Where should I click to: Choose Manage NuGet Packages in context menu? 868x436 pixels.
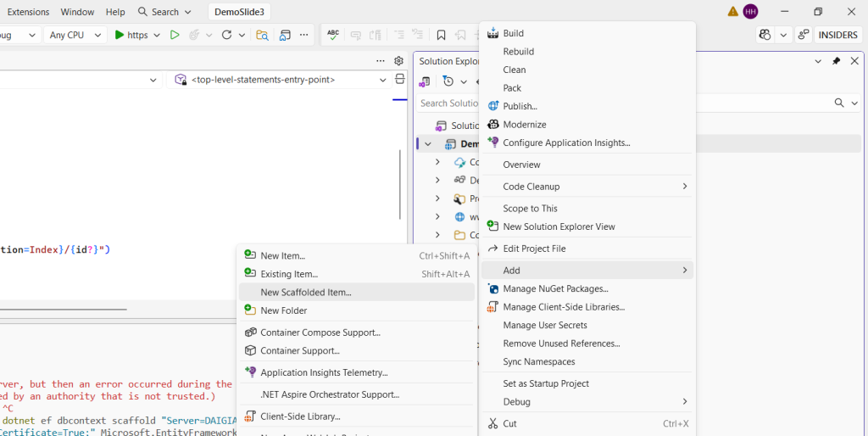(x=555, y=288)
